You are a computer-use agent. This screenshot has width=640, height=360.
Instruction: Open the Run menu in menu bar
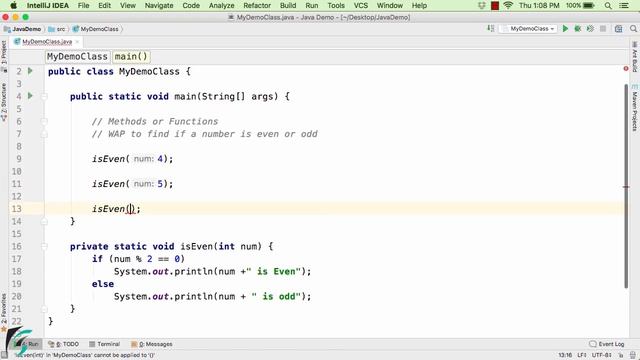[x=312, y=5]
